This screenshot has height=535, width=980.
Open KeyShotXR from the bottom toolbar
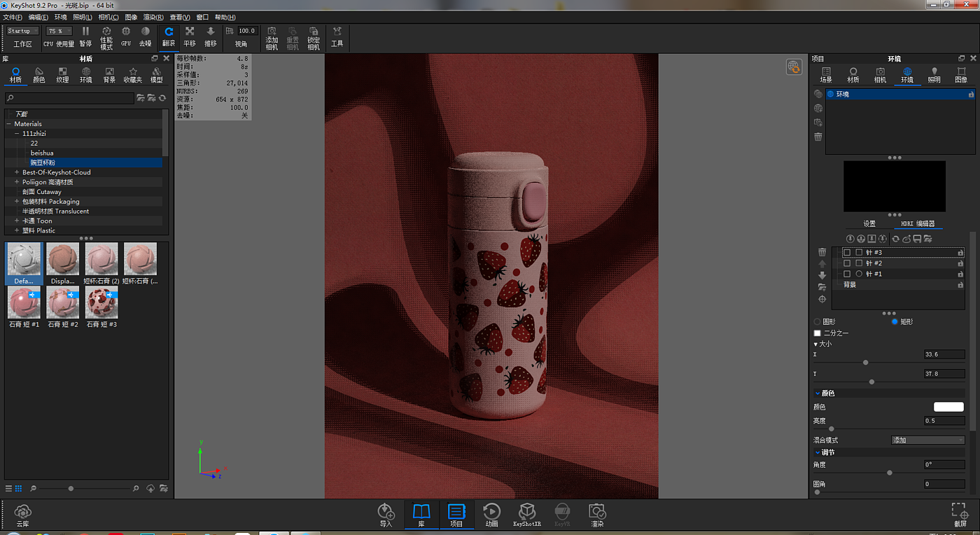527,511
